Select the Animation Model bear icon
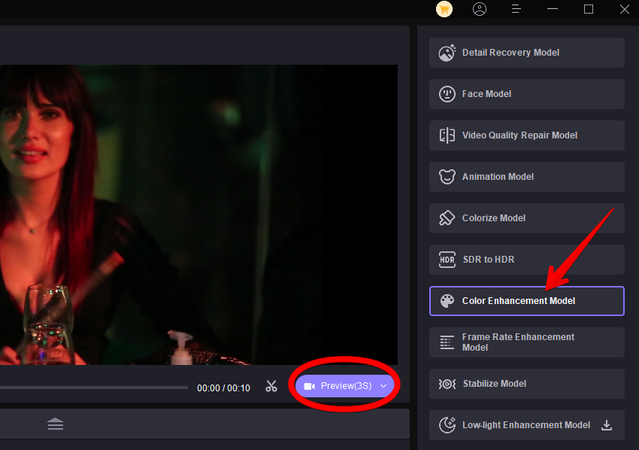Viewport: 639px width, 450px height. [446, 177]
